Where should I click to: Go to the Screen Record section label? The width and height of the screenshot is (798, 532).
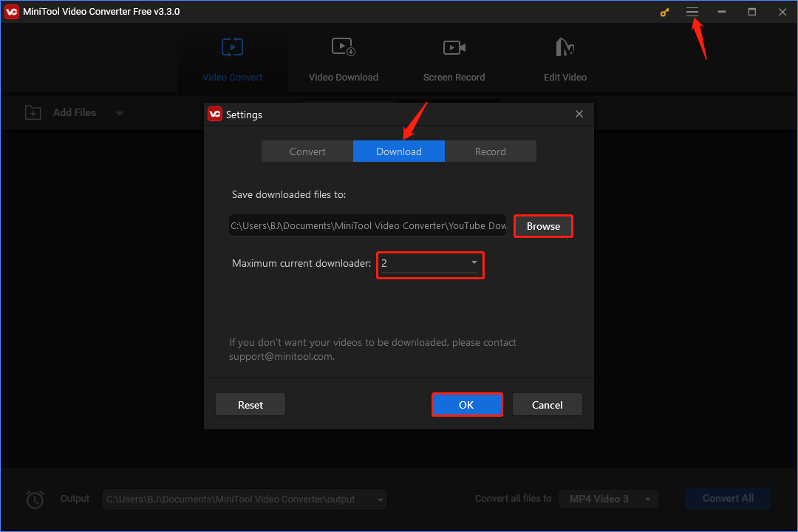(454, 78)
